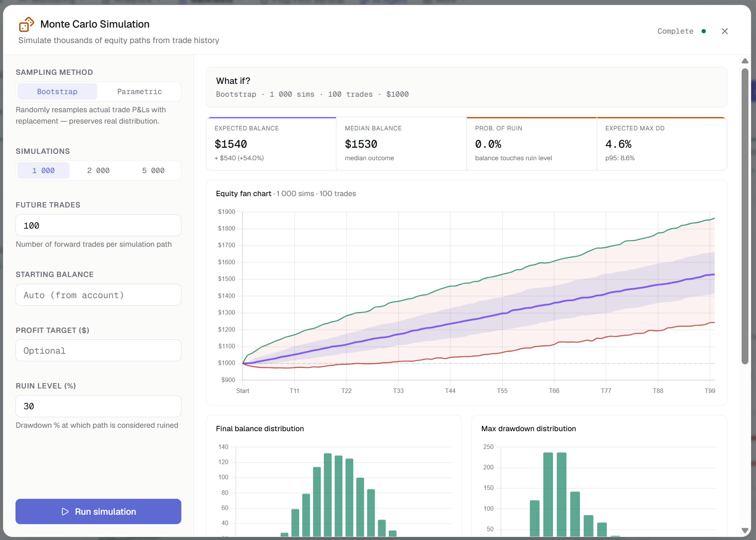The width and height of the screenshot is (756, 540).
Task: Close the Monte Carlo Simulation dialog
Action: 724,31
